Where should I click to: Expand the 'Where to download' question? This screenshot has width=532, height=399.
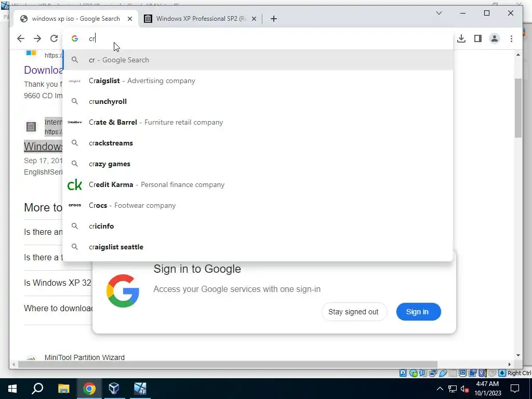[58, 308]
